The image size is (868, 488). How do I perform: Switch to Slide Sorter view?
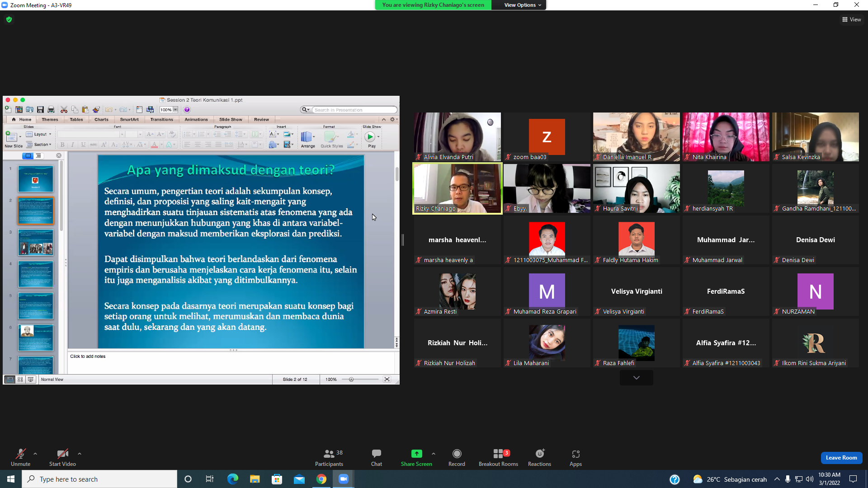[20, 380]
